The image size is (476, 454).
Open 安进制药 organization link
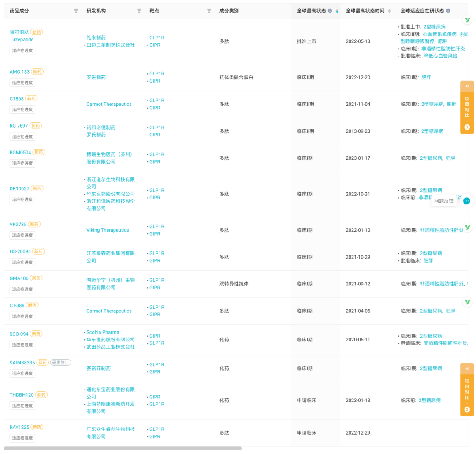tap(96, 78)
